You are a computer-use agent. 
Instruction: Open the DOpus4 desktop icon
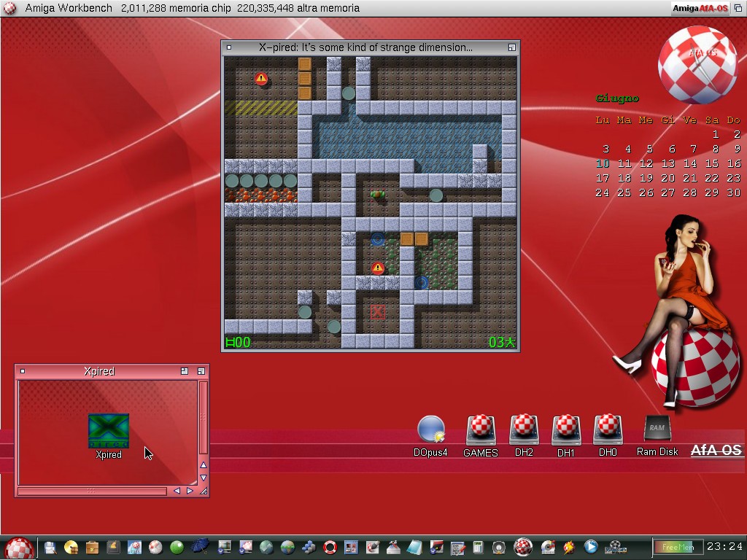click(x=430, y=430)
